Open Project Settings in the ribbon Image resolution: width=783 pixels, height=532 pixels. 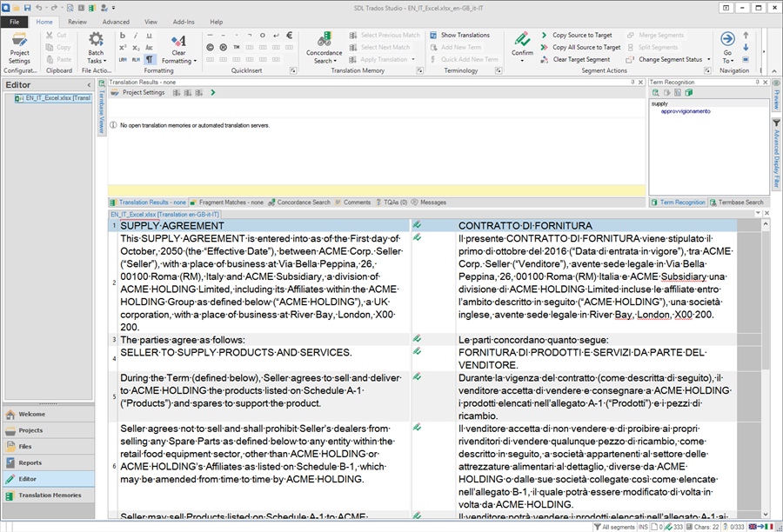tap(19, 48)
